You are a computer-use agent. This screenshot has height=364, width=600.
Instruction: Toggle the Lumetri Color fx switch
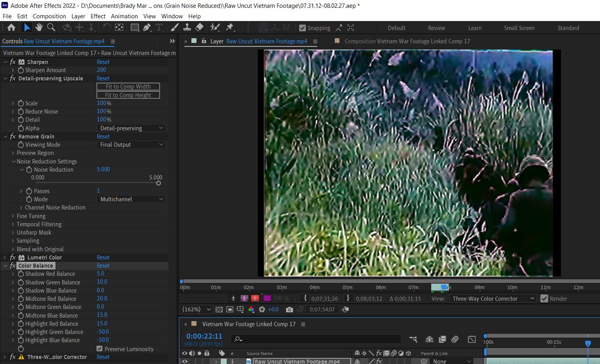click(x=13, y=257)
